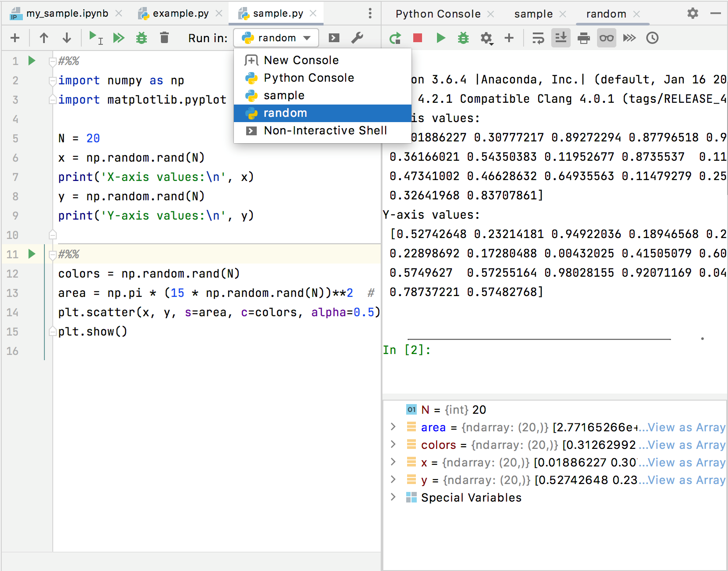Choose Non-Interactive Shell option
The height and width of the screenshot is (571, 728).
tap(323, 130)
